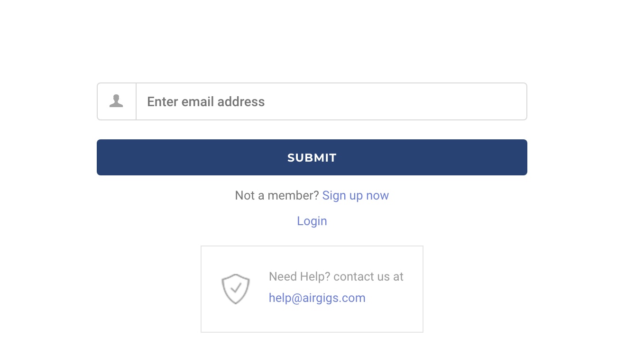Go to the Login link

click(x=312, y=221)
